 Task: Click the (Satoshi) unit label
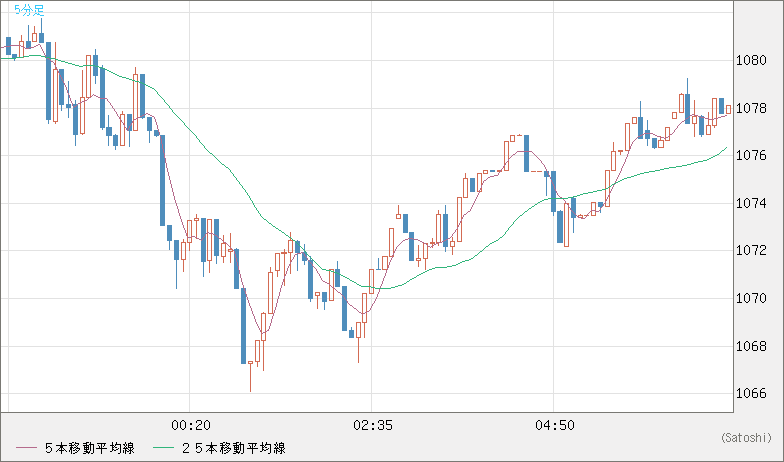click(x=746, y=438)
